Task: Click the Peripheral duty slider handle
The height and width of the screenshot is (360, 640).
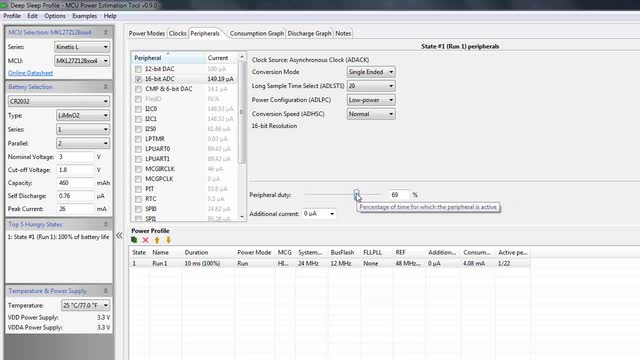Action: [x=356, y=194]
